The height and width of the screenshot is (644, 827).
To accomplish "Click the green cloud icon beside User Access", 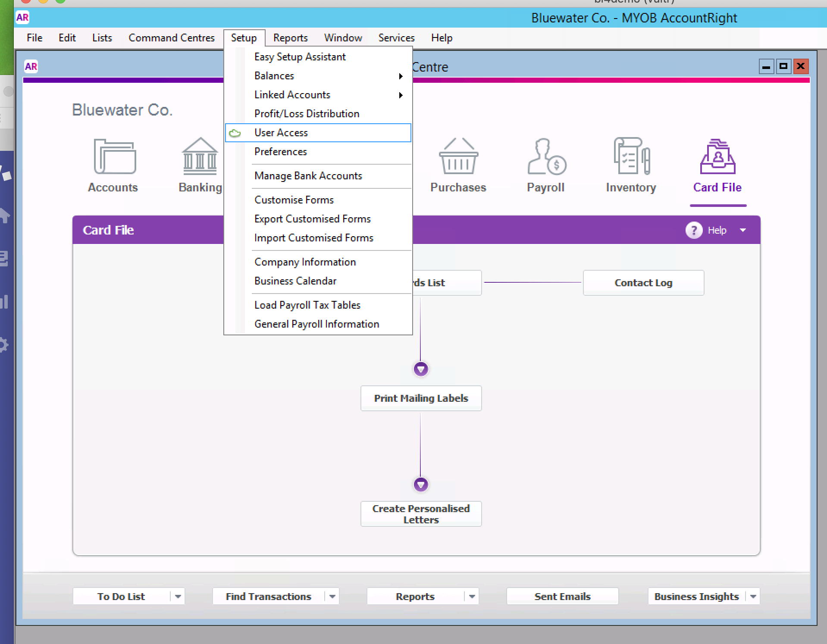I will pos(235,133).
